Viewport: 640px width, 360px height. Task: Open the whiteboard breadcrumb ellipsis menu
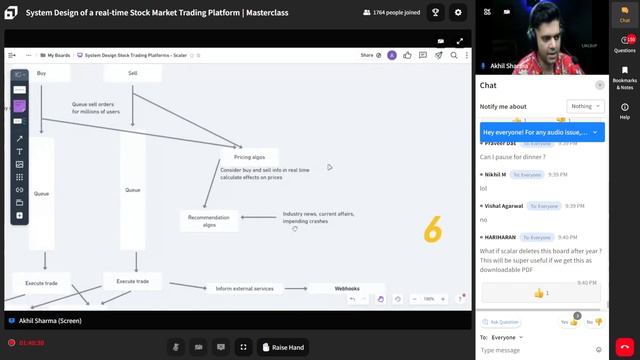(29, 55)
